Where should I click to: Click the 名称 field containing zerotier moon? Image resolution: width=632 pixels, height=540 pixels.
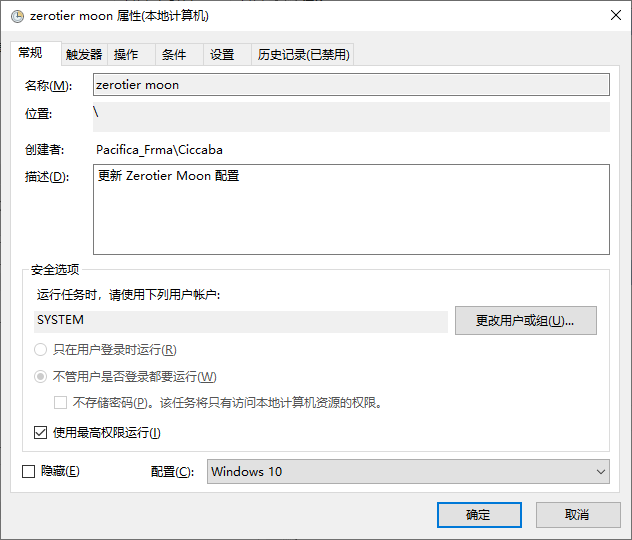(x=351, y=85)
